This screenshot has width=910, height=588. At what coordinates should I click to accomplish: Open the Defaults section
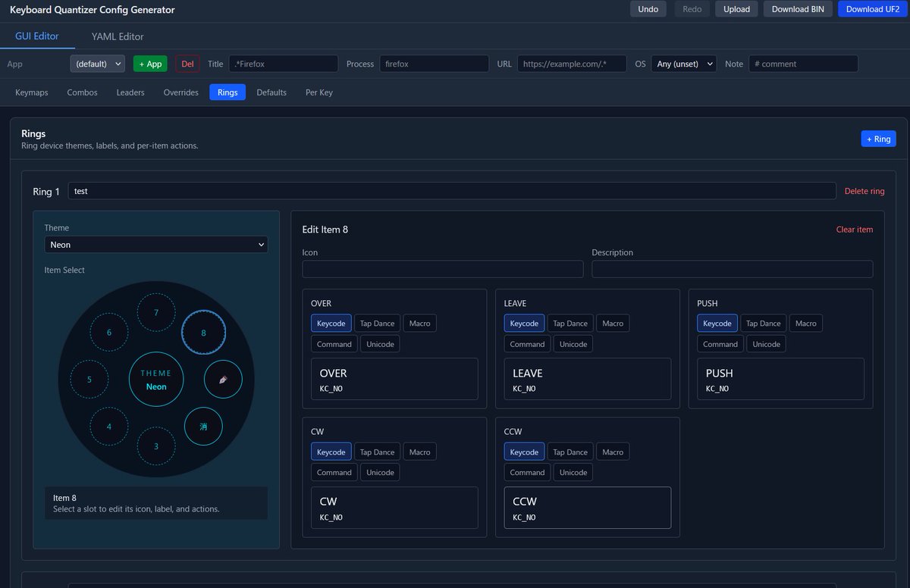tap(271, 92)
